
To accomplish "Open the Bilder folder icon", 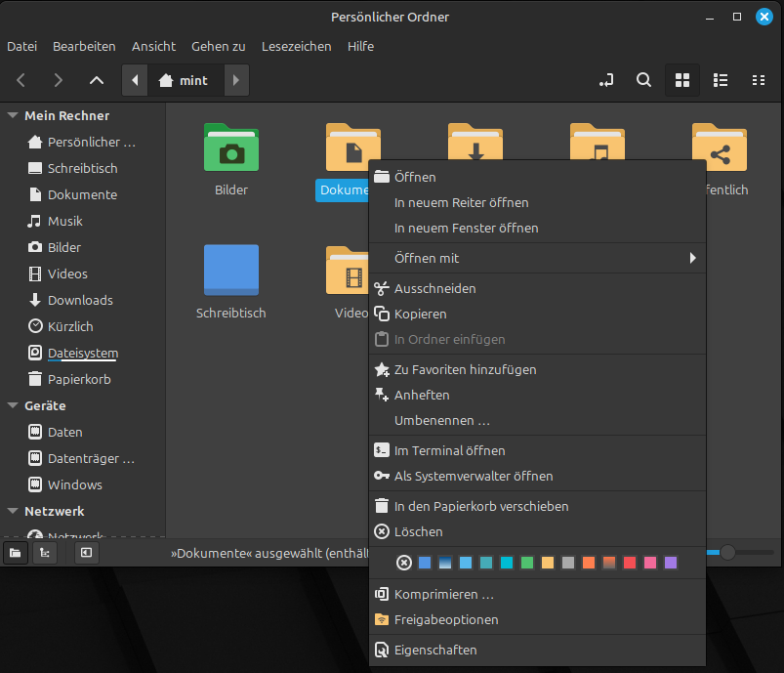I will point(231,148).
